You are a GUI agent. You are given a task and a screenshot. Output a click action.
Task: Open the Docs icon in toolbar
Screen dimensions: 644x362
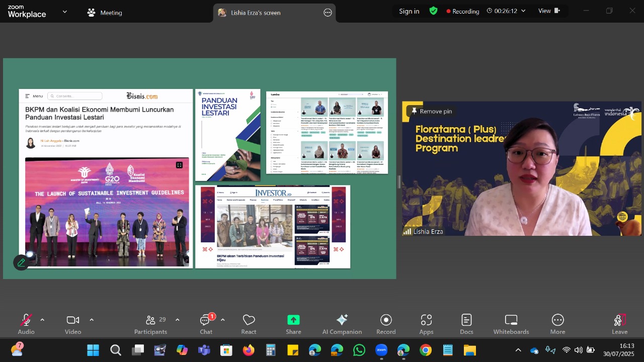[x=466, y=324]
